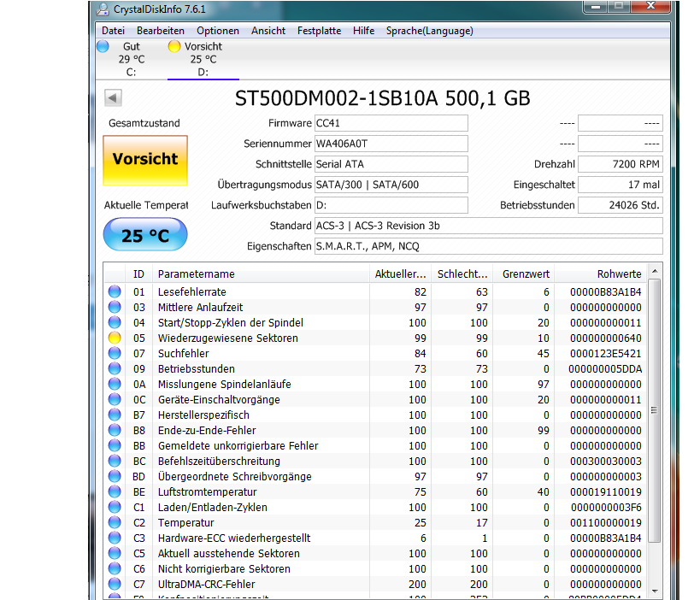
Task: Click the SMART list scrollbar down arrow
Action: pyautogui.click(x=655, y=591)
